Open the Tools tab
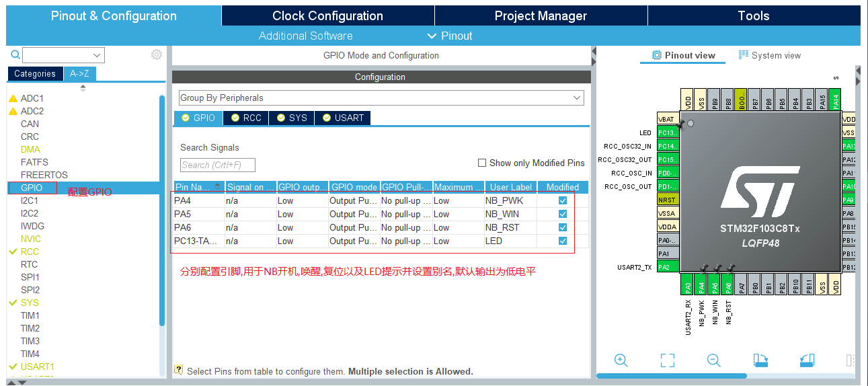Viewport: 868px width, 386px height. tap(754, 15)
